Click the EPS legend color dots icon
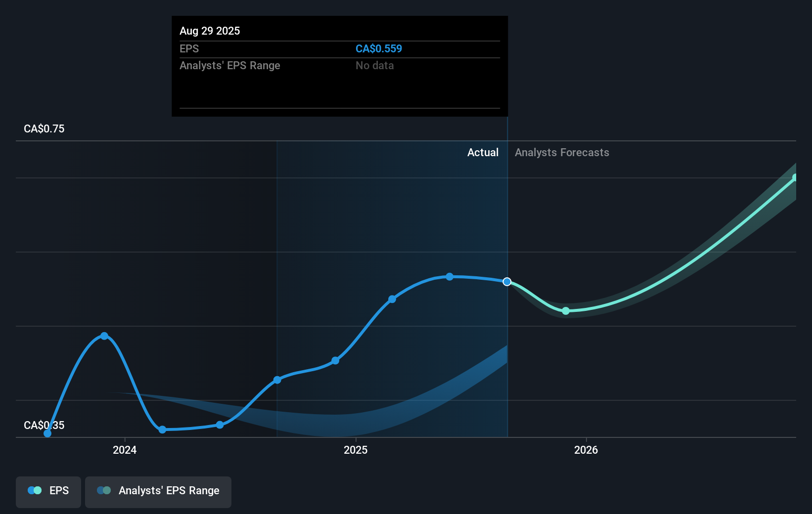The width and height of the screenshot is (812, 514). coord(35,491)
